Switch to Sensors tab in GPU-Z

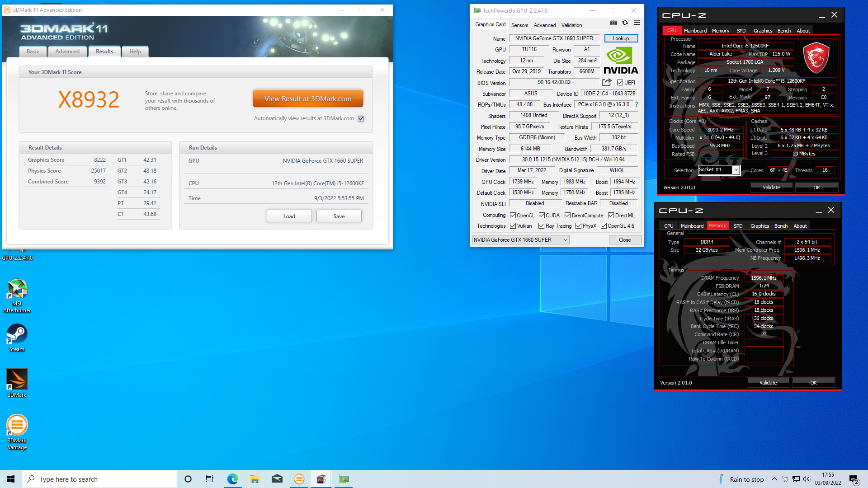(519, 25)
